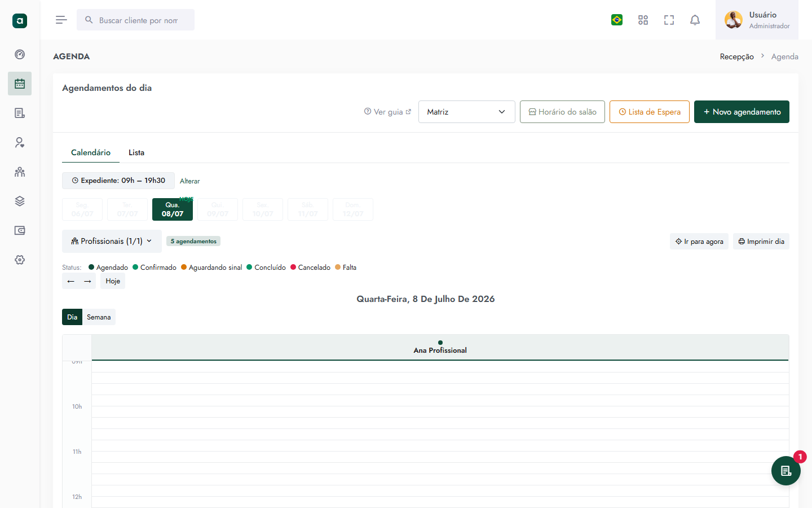Screen dimensions: 812x508
Task: Open the dashboard gauge icon in sidebar
Action: coord(20,54)
